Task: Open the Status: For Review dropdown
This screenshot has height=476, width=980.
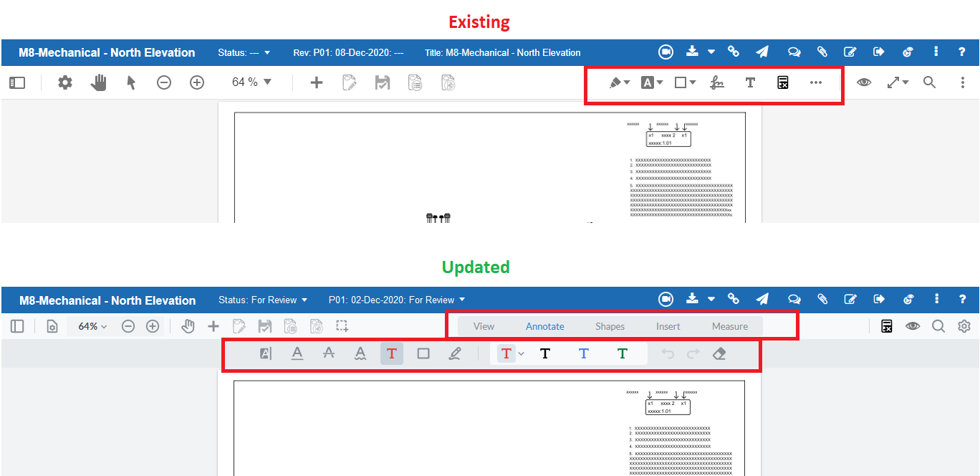Action: tap(263, 300)
